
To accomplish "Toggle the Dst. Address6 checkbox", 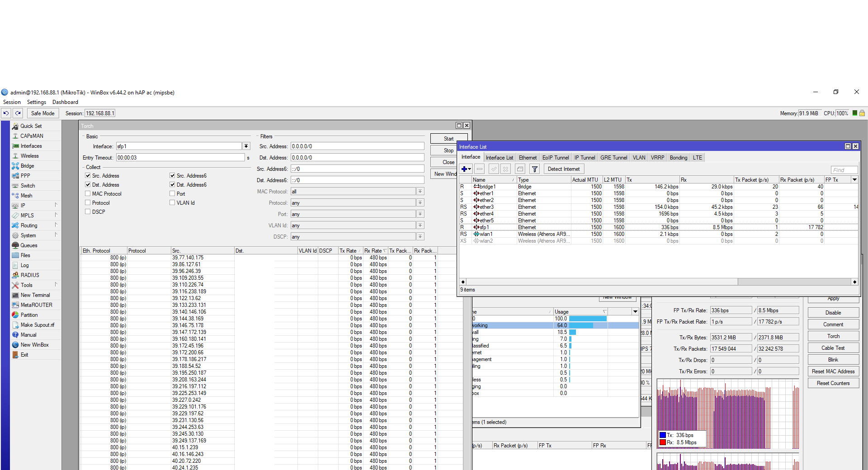I will (x=172, y=184).
